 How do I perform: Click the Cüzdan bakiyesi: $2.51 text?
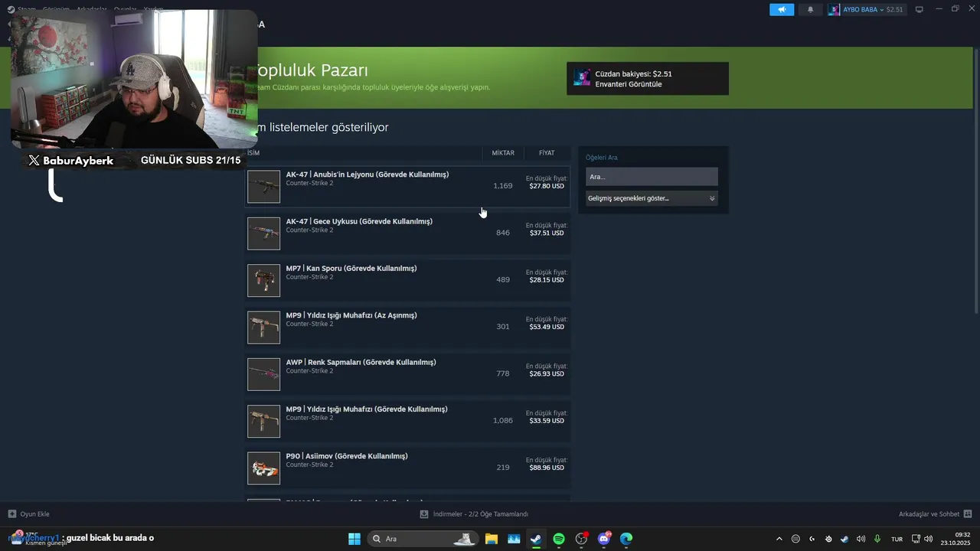pos(633,74)
